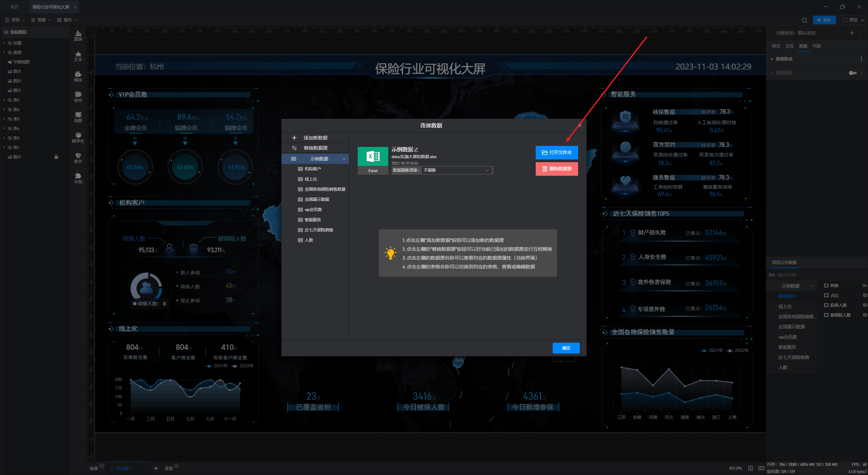Click the 删除数据源 button
This screenshot has width=868, height=475.
pyautogui.click(x=557, y=169)
